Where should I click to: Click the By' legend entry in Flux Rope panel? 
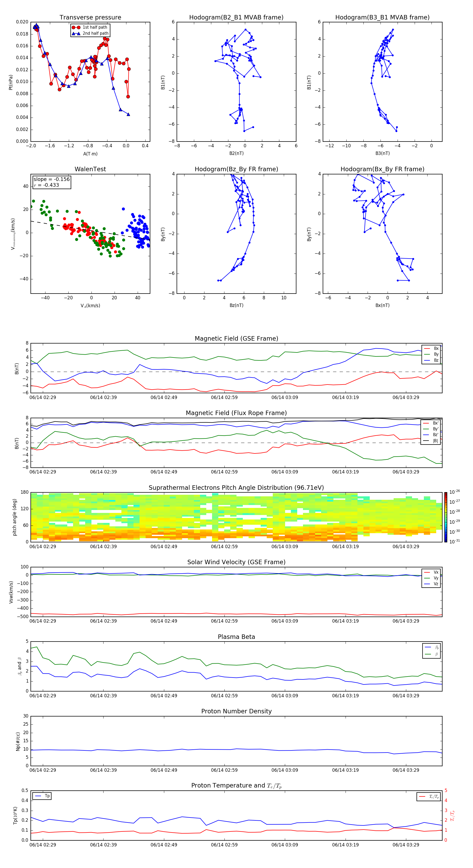coord(431,429)
